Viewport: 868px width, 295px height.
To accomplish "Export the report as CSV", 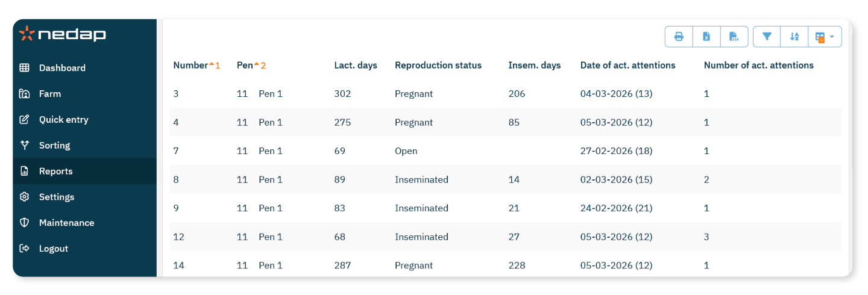I will coord(734,37).
